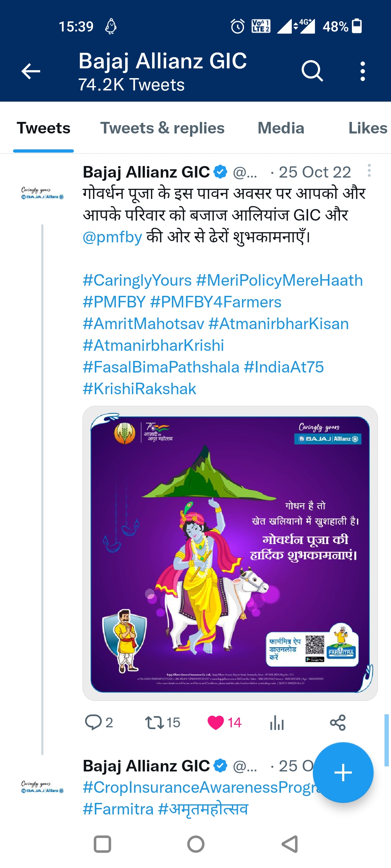The width and height of the screenshot is (391, 868).
Task: Share the Goverdhan Puja tweet
Action: coord(338,723)
